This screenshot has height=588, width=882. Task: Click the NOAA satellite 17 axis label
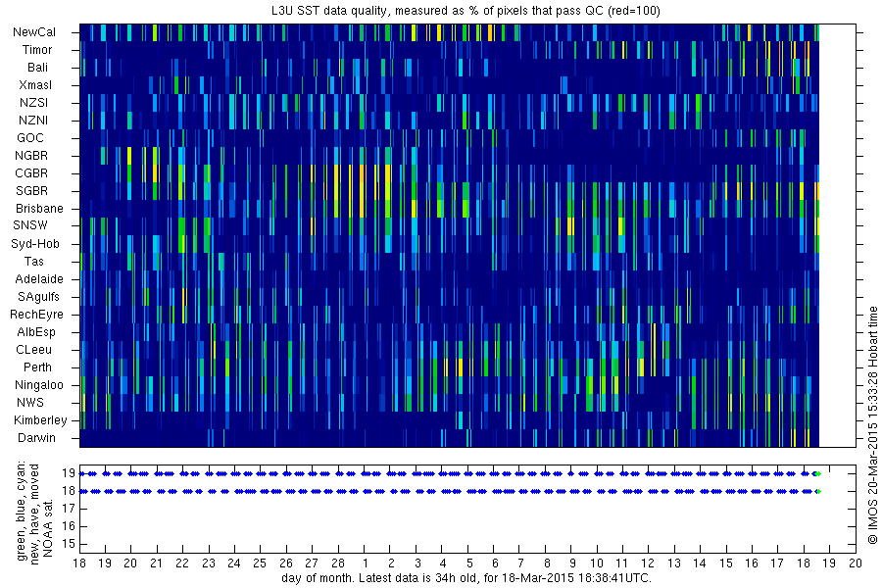69,509
